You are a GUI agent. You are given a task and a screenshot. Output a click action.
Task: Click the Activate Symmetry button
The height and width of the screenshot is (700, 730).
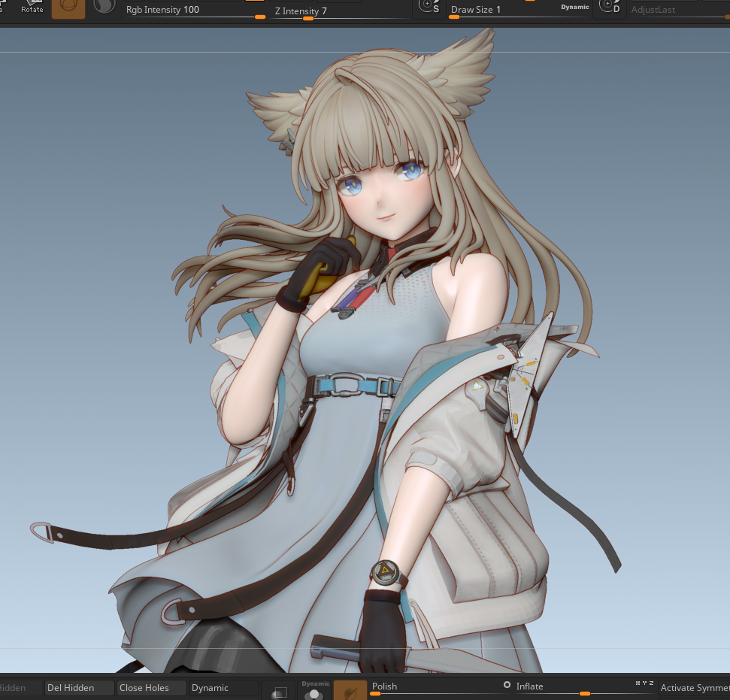pos(695,687)
